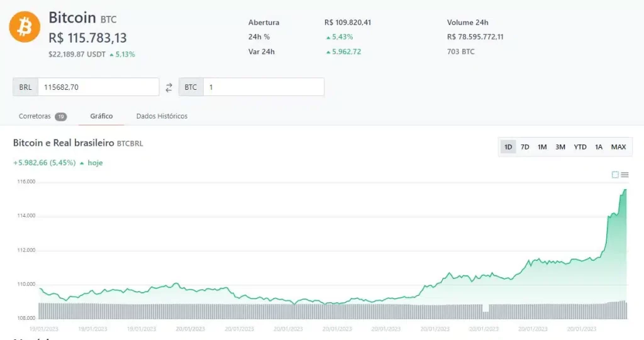Click the BRL amount input field
This screenshot has width=644, height=340.
coord(99,87)
